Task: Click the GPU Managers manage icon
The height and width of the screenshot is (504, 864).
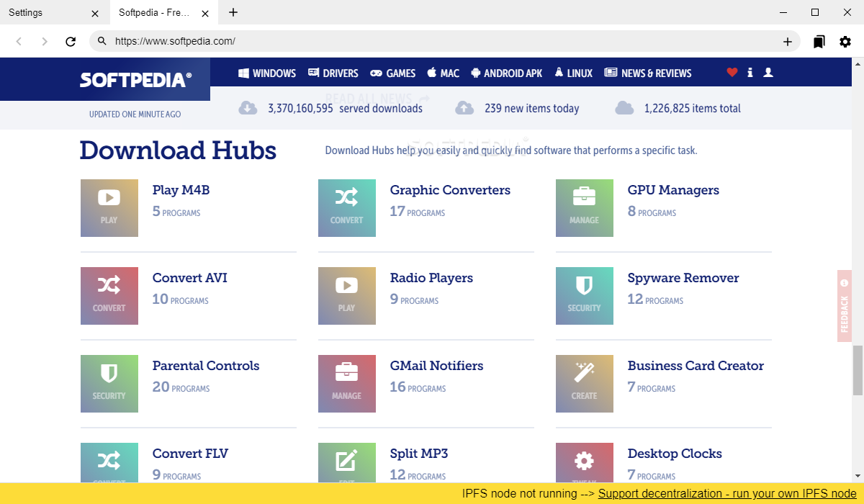Action: (585, 208)
